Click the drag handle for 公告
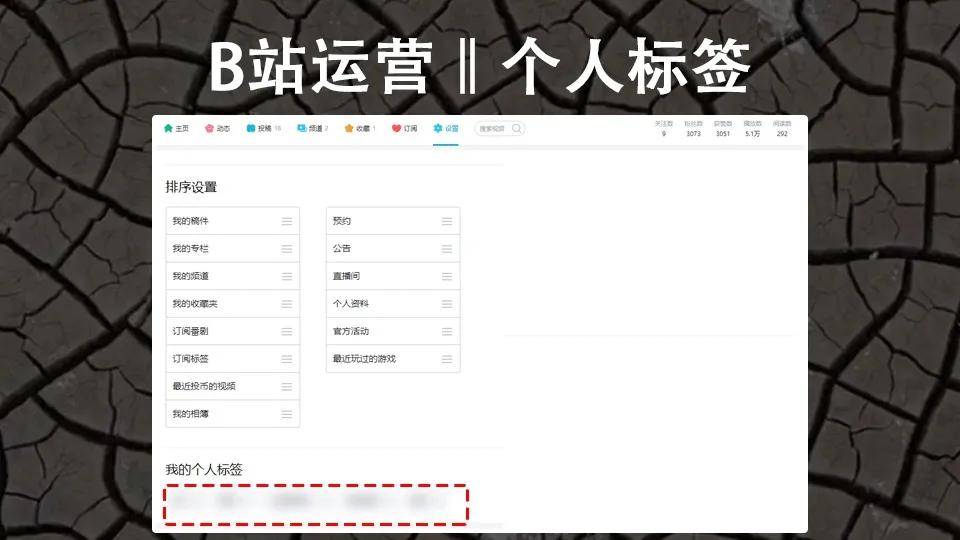The height and width of the screenshot is (540, 960). [x=447, y=249]
